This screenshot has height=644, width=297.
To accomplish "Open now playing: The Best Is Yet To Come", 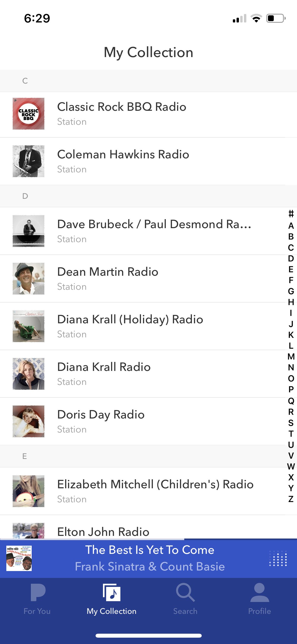I will point(150,558).
